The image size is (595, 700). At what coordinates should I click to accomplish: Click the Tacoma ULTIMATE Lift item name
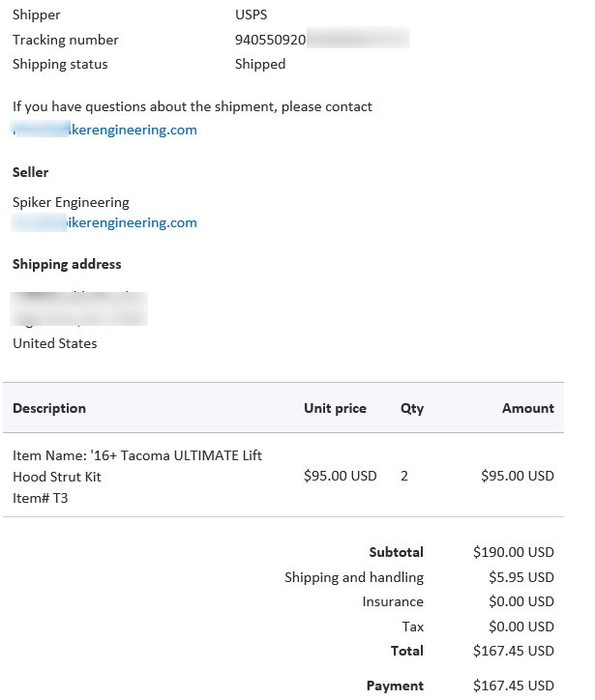point(137,466)
